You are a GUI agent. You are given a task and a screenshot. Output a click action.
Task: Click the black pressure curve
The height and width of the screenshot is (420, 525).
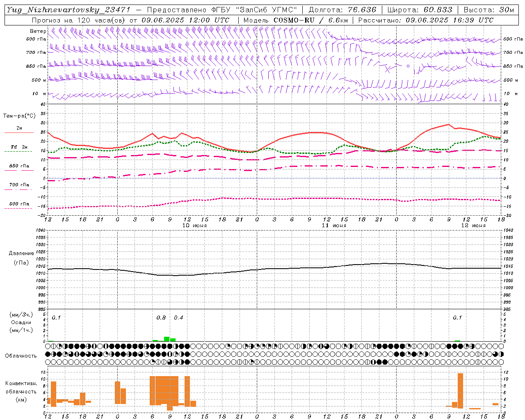(x=275, y=269)
